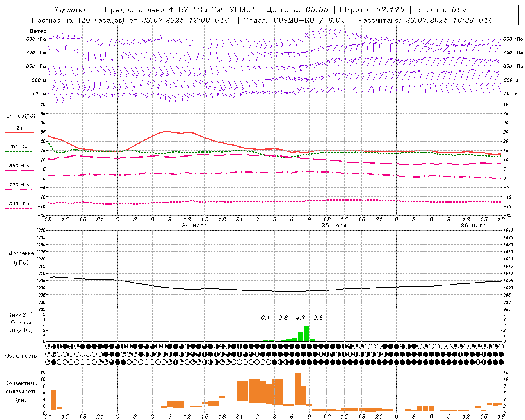This screenshot has height=420, width=525.
Task: Click the station name Tyumen in the header
Action: coord(71,10)
